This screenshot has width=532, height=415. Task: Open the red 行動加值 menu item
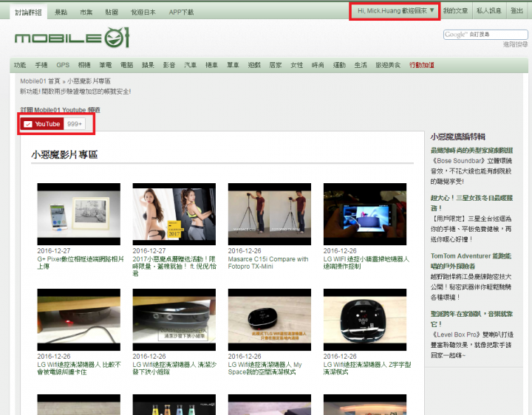tap(422, 65)
